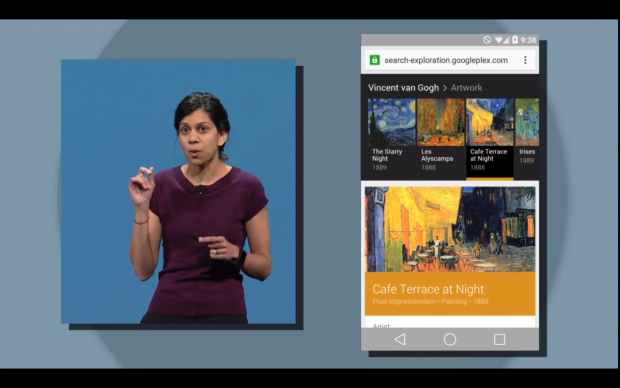This screenshot has width=620, height=388.
Task: Open the Irises painting thumbnail
Action: [x=527, y=122]
